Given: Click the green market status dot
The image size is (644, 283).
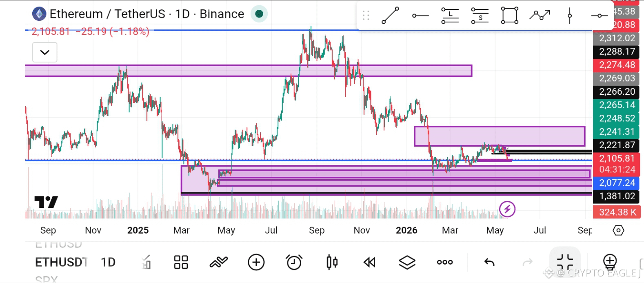Looking at the screenshot, I should tap(259, 14).
